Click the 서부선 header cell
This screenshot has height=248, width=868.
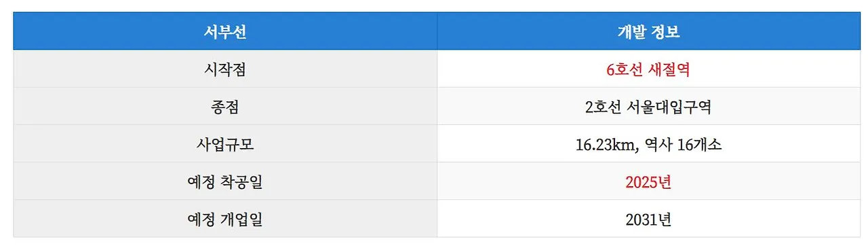(224, 31)
